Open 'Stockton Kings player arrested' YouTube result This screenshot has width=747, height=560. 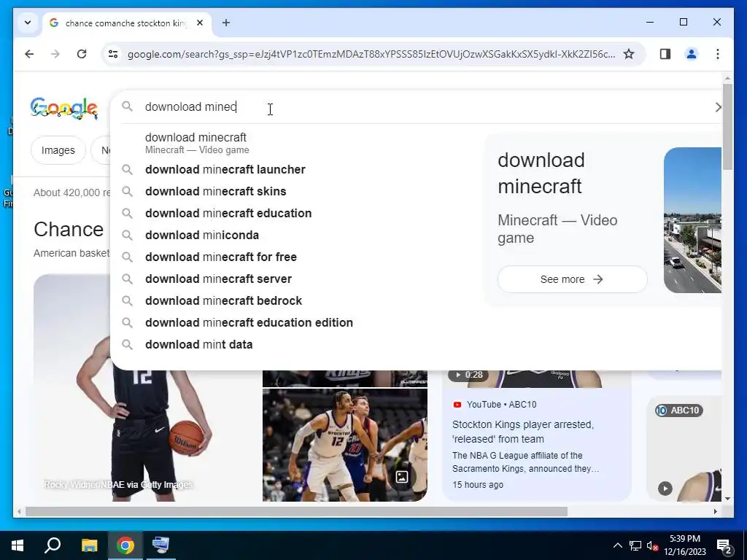(x=522, y=432)
